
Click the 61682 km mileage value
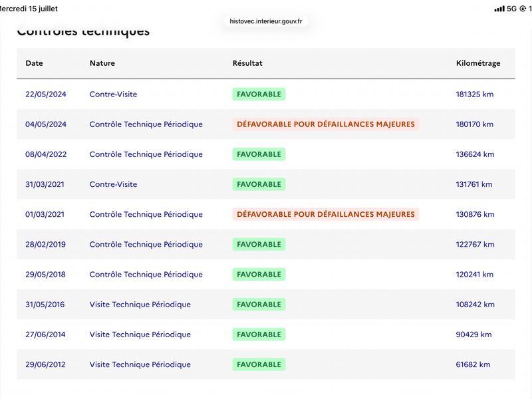[x=473, y=364]
